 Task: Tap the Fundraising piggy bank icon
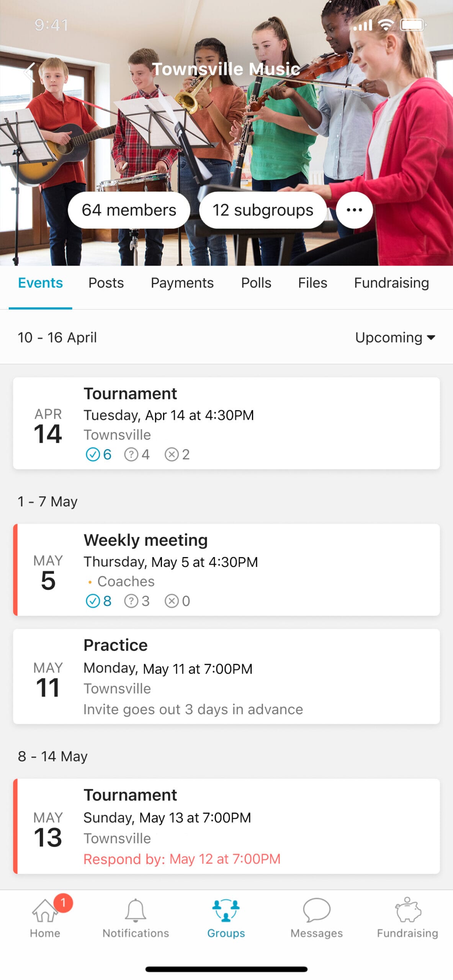click(x=407, y=912)
